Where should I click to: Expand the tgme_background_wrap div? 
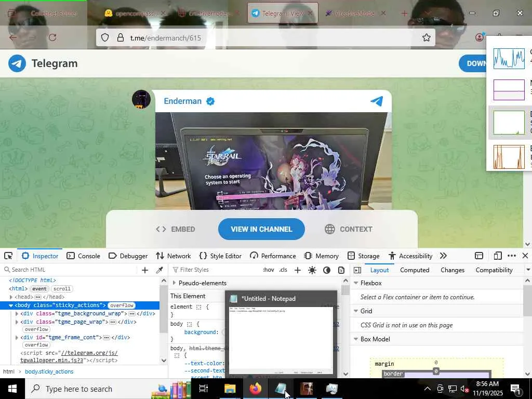[17, 313]
